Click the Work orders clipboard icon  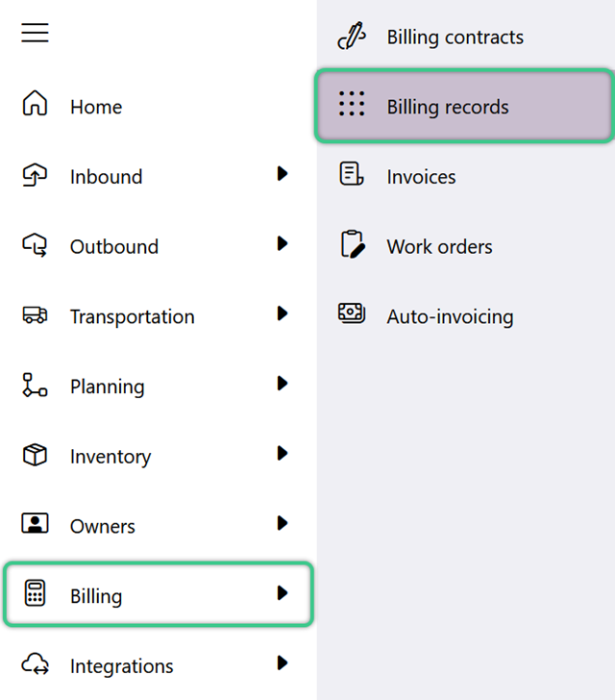(x=353, y=244)
